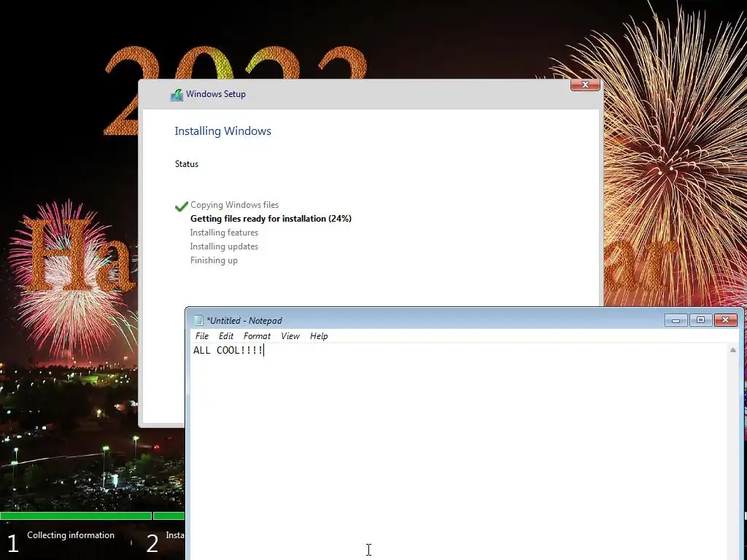
Task: Click the Windows Setup title bar icon
Action: 177,95
